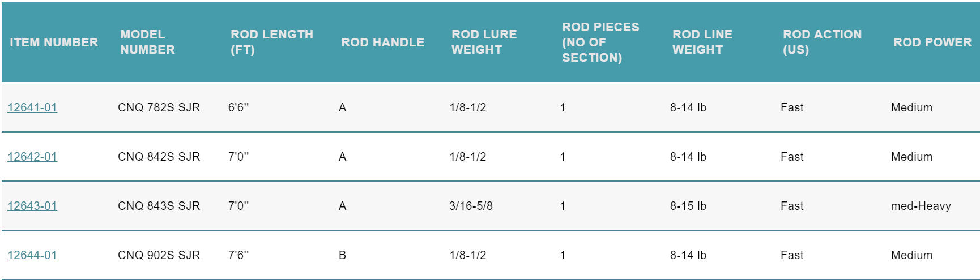Open item number 12641-01 link

click(x=32, y=107)
